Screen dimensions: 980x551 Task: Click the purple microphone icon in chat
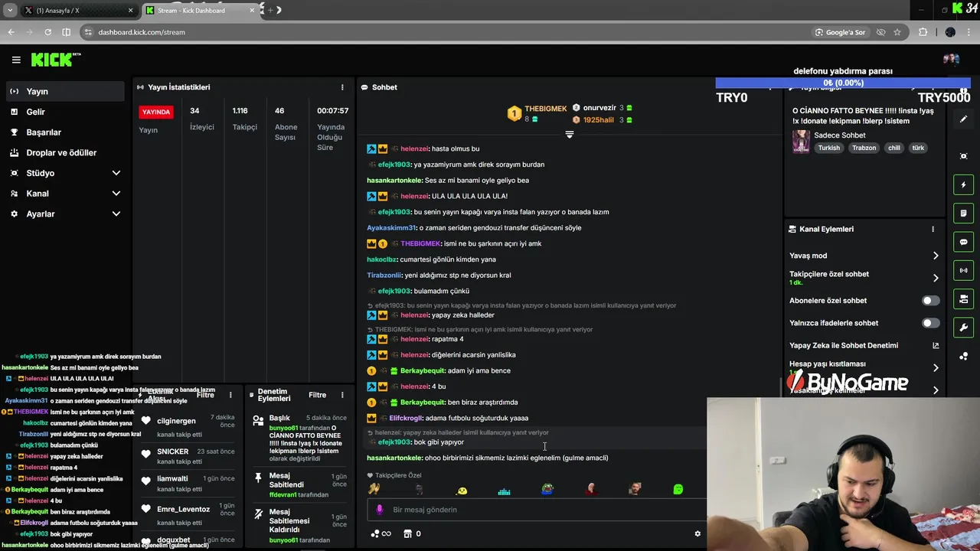[x=379, y=510]
